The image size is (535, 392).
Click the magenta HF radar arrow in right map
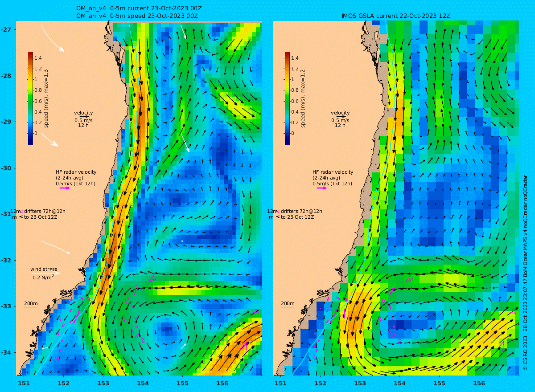pyautogui.click(x=322, y=188)
